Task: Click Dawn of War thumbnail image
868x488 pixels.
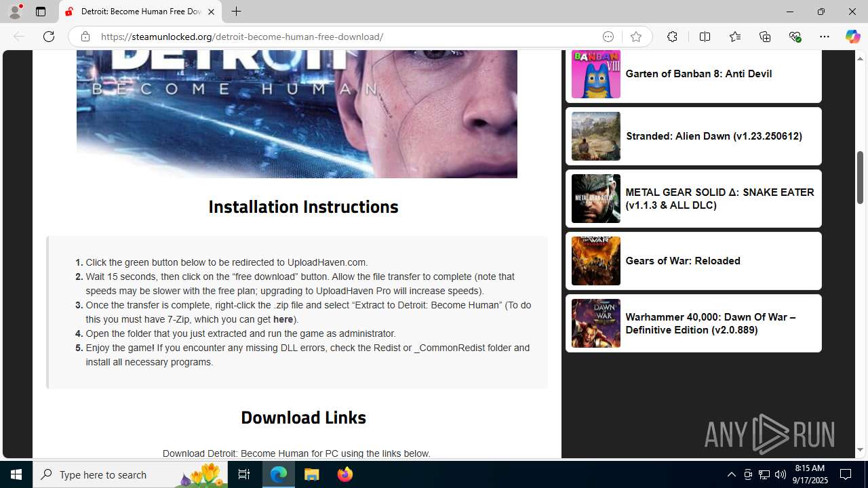Action: (595, 323)
